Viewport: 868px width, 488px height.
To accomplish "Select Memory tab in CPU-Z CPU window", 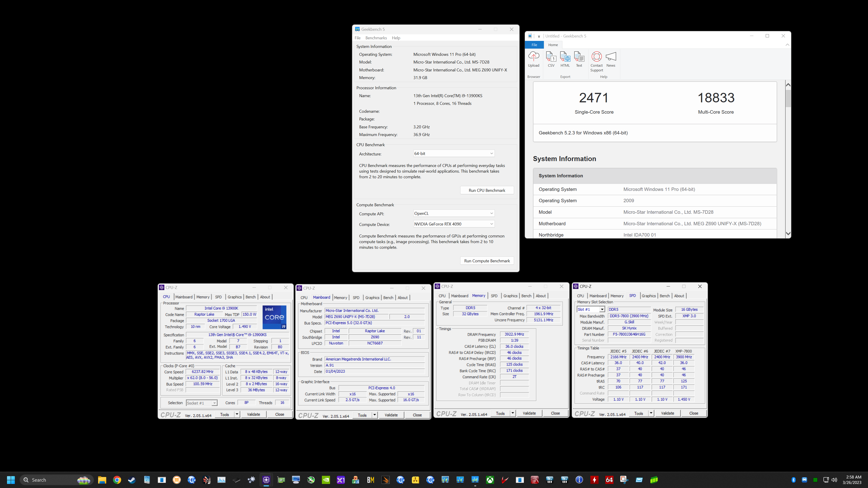I will (x=203, y=297).
